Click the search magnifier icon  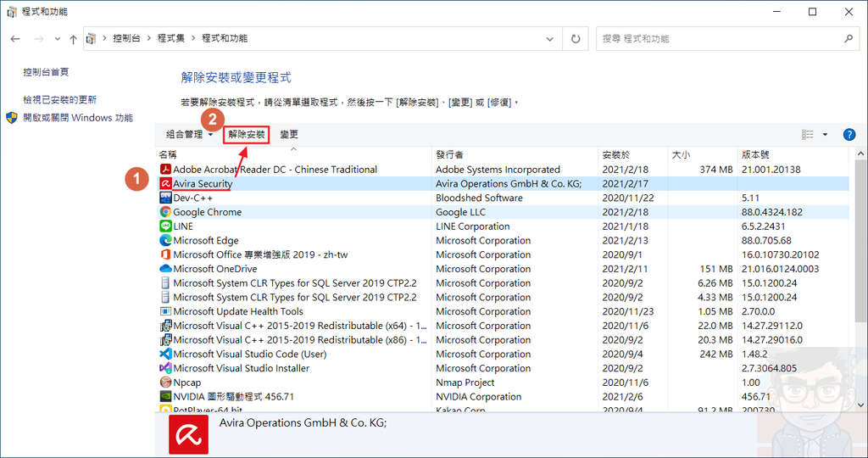[848, 39]
